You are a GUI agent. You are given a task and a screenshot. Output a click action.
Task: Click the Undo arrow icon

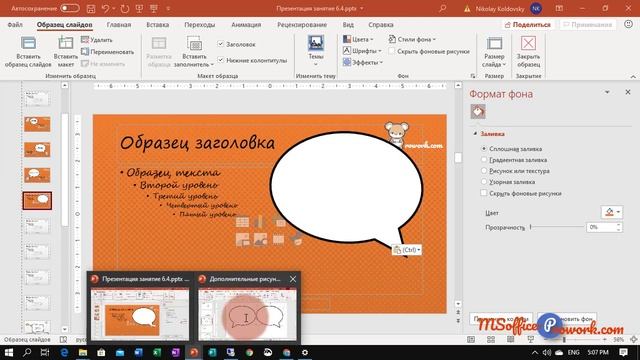pos(106,9)
